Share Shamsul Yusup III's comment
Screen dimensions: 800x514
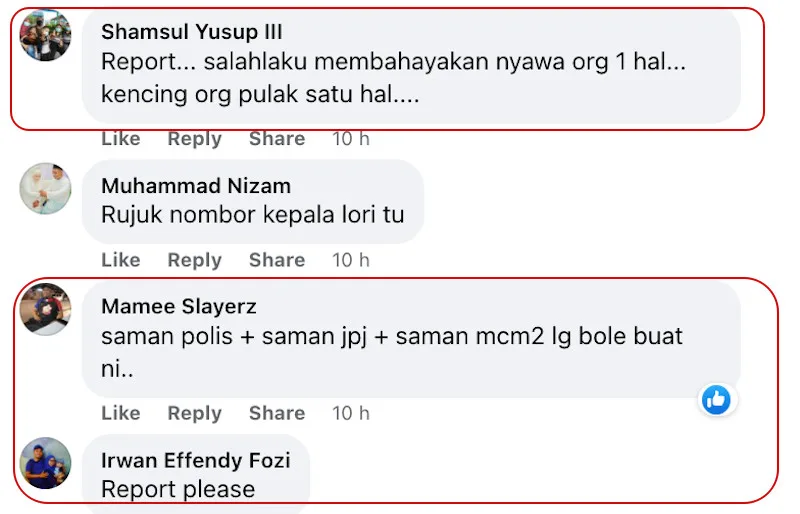(277, 139)
